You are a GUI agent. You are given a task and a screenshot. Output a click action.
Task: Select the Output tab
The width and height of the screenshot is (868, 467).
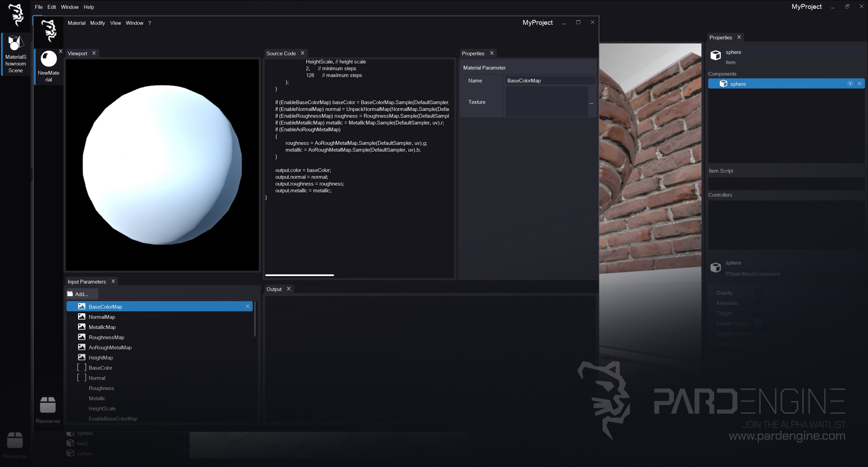274,289
